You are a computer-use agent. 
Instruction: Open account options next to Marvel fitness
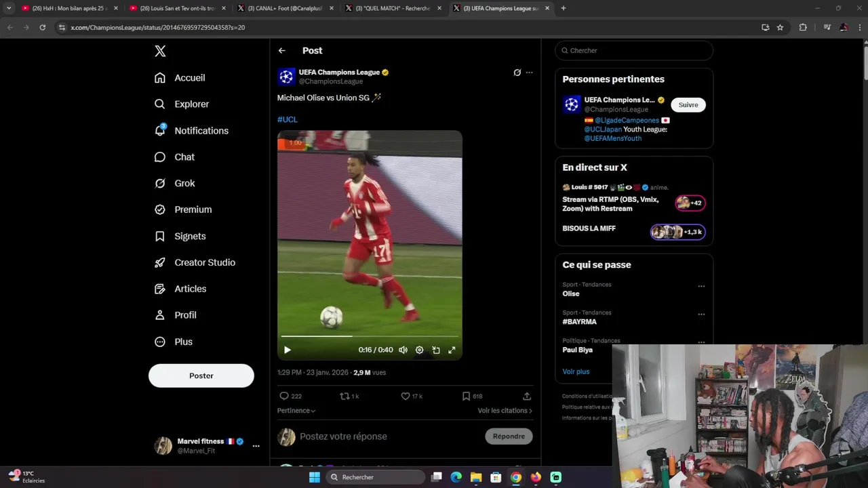(256, 446)
